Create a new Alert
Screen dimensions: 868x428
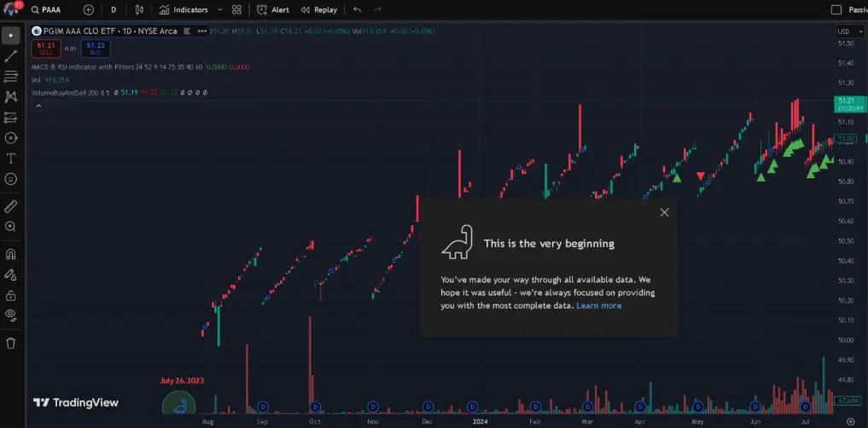(x=273, y=10)
